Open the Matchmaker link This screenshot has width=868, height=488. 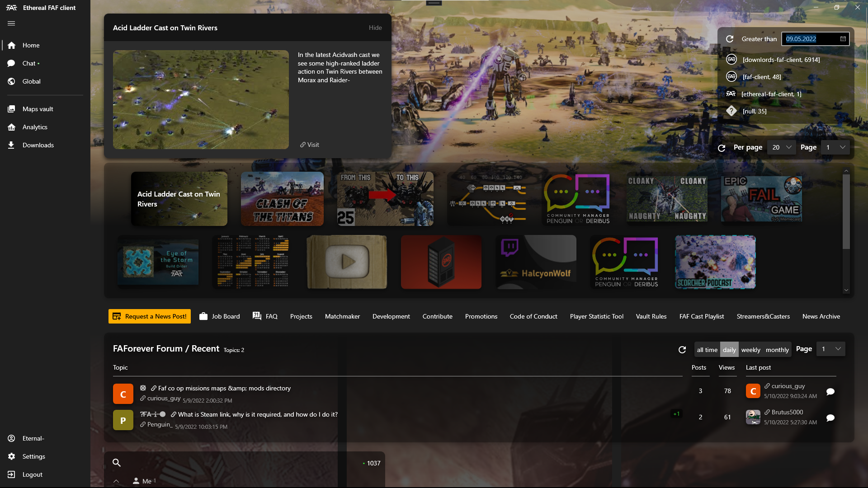coord(342,316)
